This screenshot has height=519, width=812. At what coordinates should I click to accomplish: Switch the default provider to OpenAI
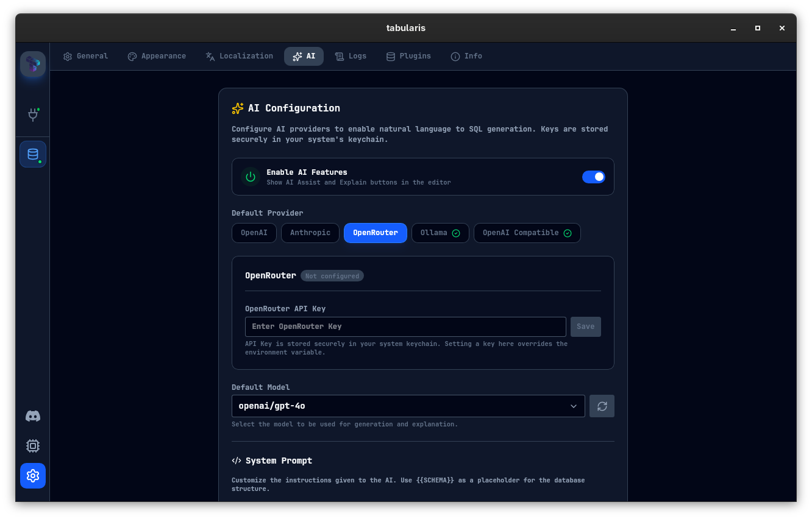point(254,233)
